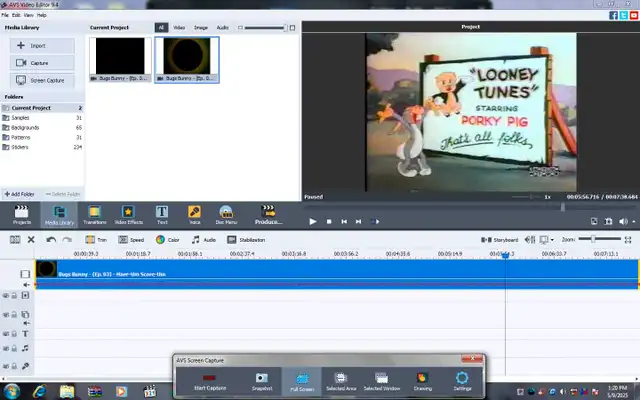
Task: Open the Audio editing tool
Action: tap(204, 240)
